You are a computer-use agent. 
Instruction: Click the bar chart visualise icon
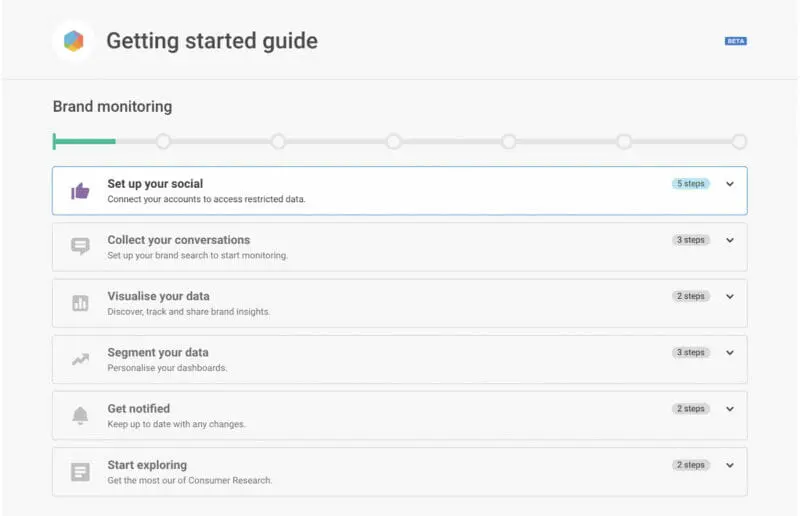point(80,303)
